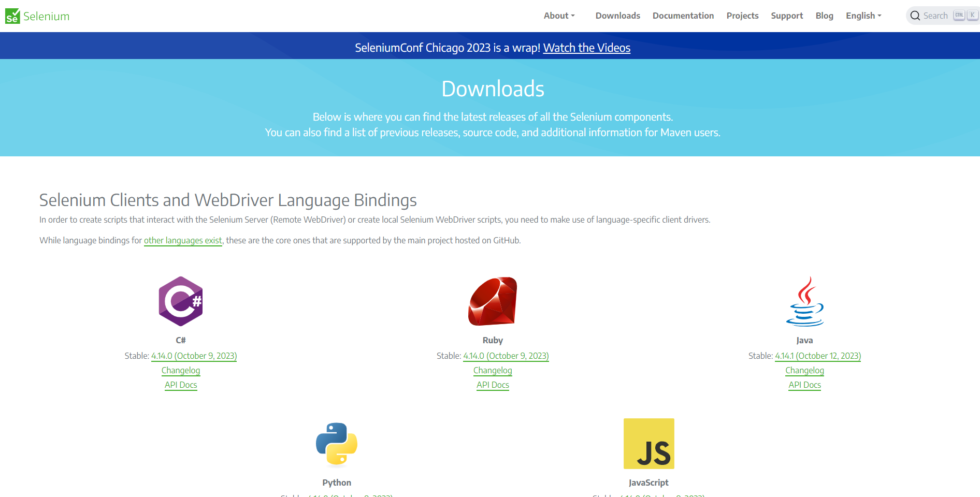Click the Selenium logo icon

coord(12,16)
